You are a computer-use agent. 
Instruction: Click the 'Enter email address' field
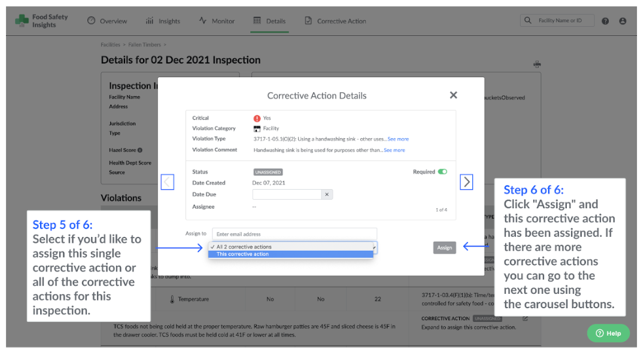[x=294, y=234]
